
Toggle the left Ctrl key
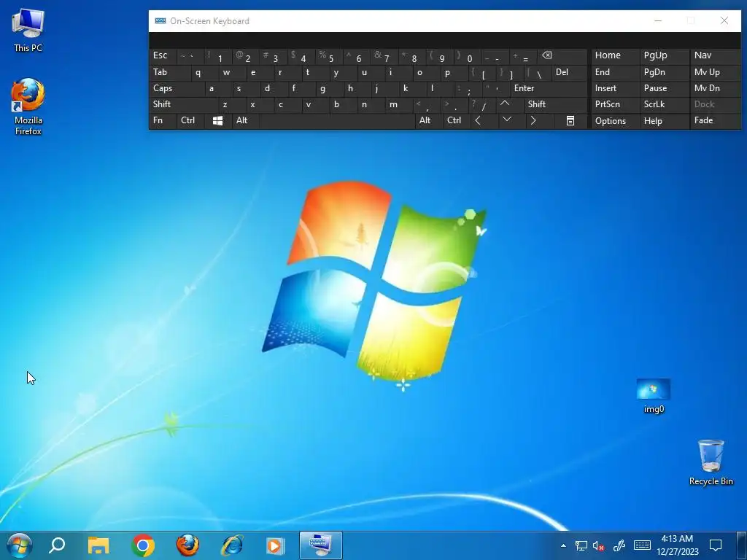[x=190, y=120]
